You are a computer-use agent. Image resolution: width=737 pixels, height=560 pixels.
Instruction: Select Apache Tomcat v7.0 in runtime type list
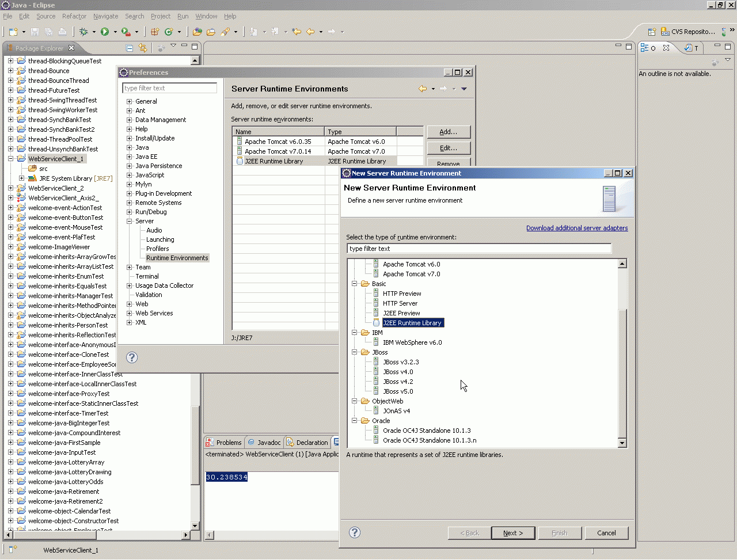pyautogui.click(x=411, y=274)
